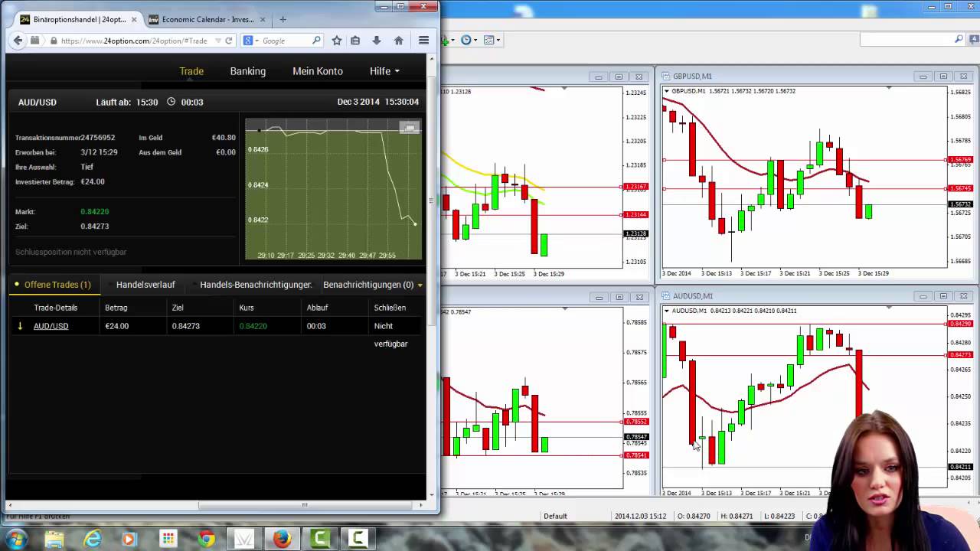The image size is (980, 551).
Task: Click the Firefox address bar URL
Action: pyautogui.click(x=134, y=41)
